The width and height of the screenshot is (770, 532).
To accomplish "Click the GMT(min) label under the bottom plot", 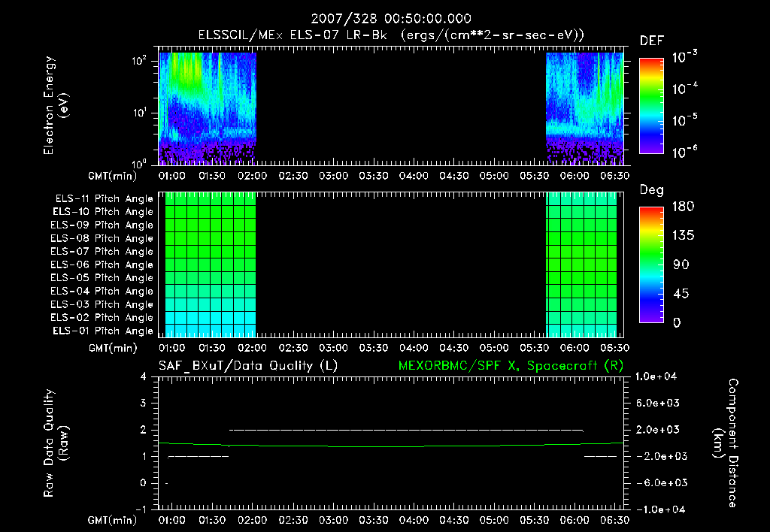I will click(113, 521).
